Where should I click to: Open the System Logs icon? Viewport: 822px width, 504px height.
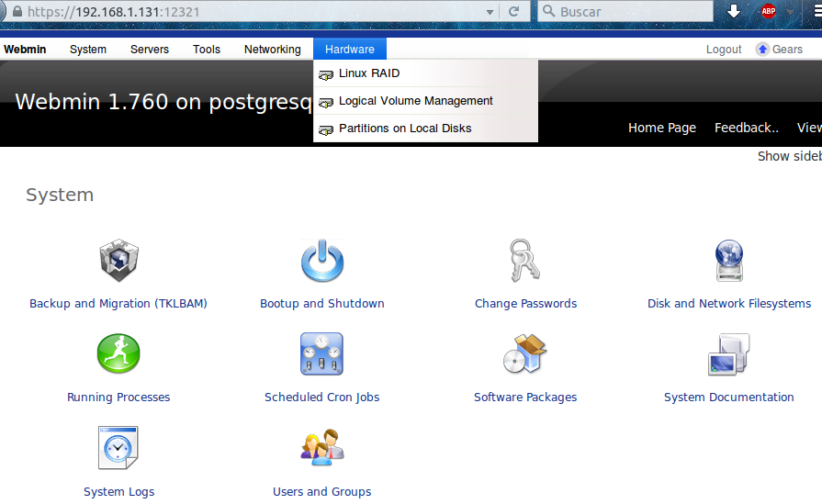point(118,449)
